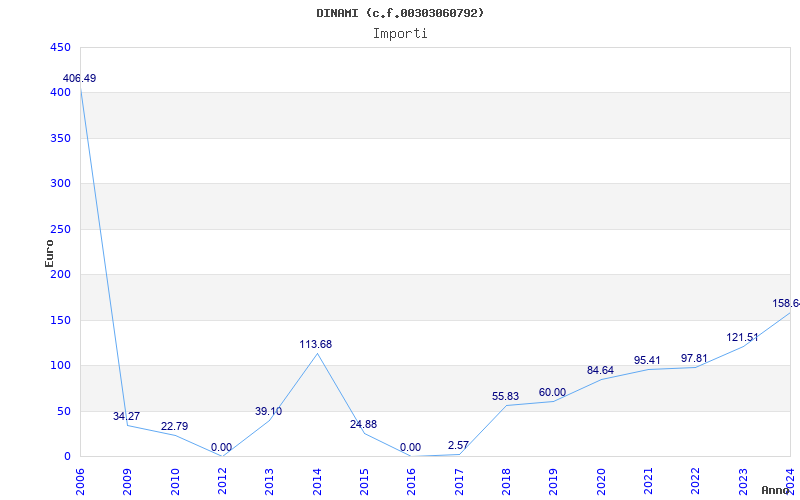Click the 39.10 data label
Image resolution: width=800 pixels, height=500 pixels.
pos(268,411)
